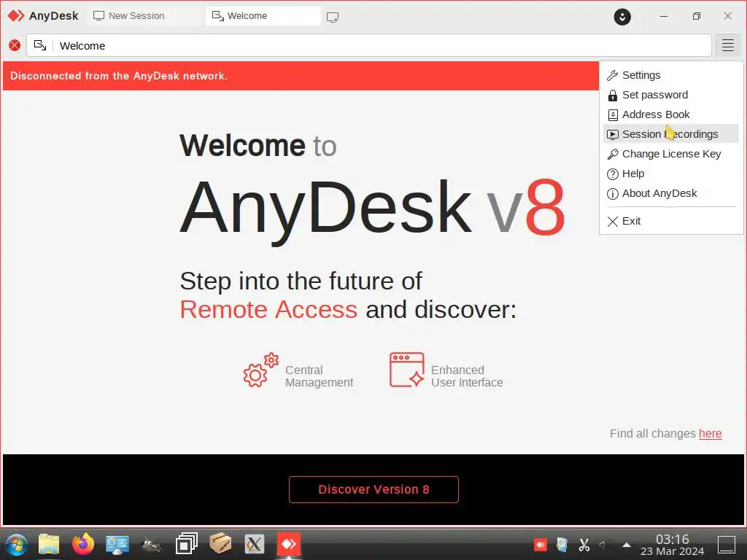
Task: Click the red disconnected status icon
Action: tap(15, 46)
